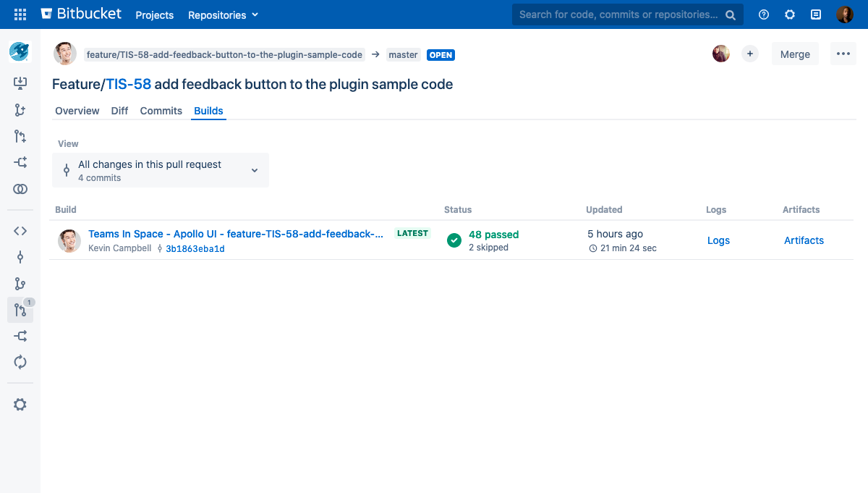Image resolution: width=868 pixels, height=493 pixels.
Task: Switch to the Commits tab
Action: 161,111
